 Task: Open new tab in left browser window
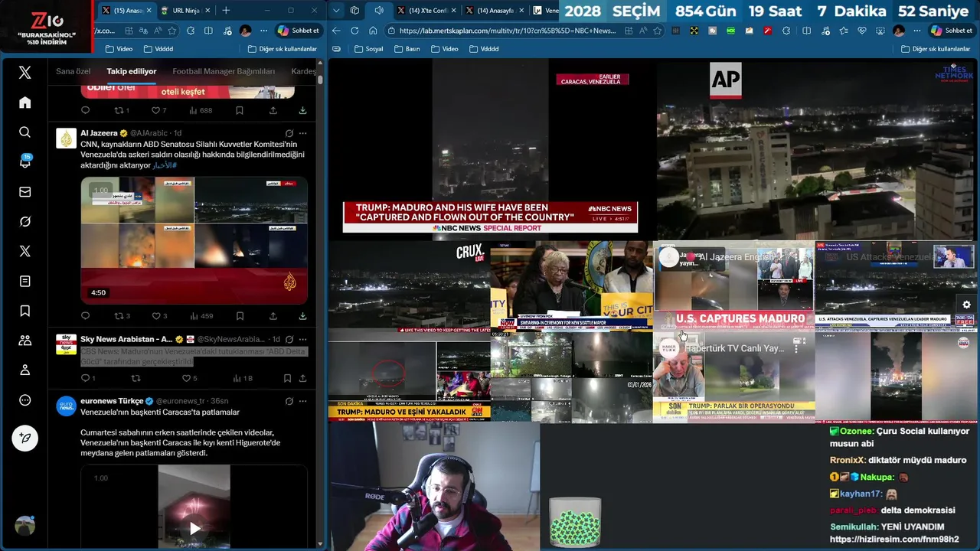[x=226, y=11]
